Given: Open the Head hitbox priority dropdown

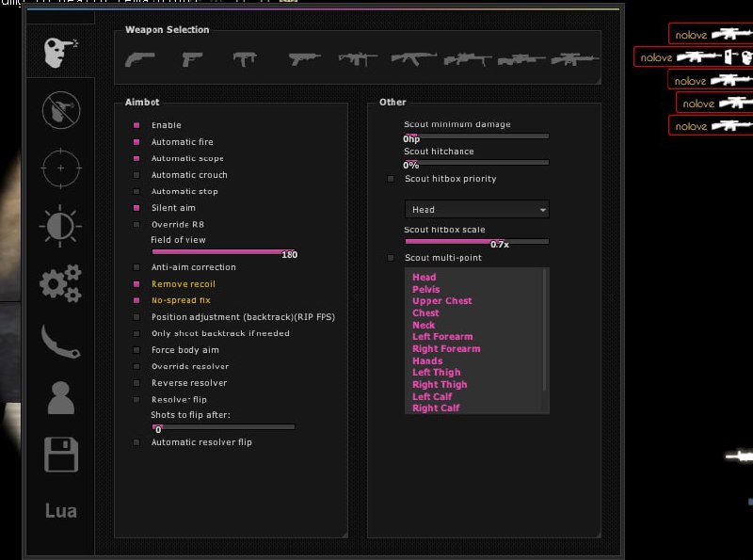Looking at the screenshot, I should pyautogui.click(x=476, y=210).
